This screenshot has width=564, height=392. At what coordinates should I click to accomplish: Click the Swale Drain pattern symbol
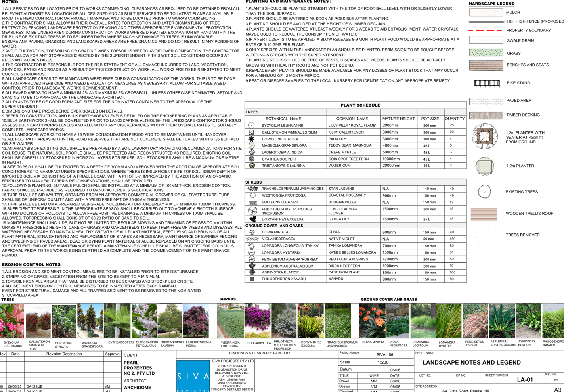point(486,40)
